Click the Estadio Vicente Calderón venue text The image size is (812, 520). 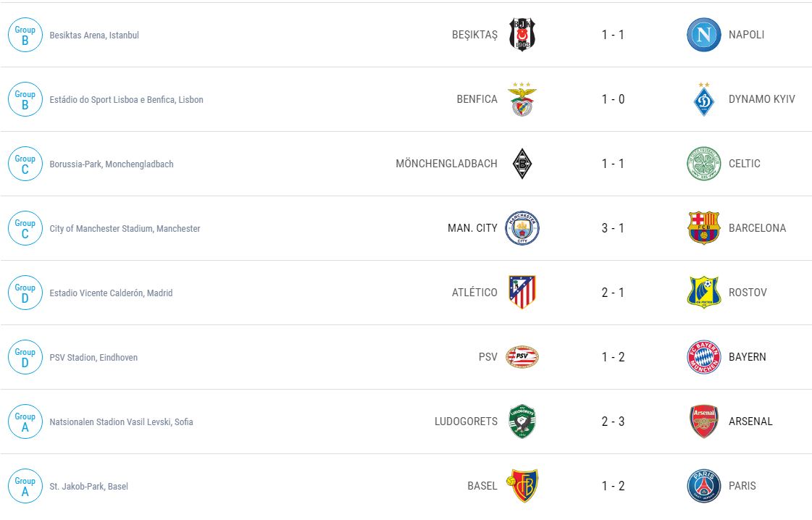click(111, 293)
